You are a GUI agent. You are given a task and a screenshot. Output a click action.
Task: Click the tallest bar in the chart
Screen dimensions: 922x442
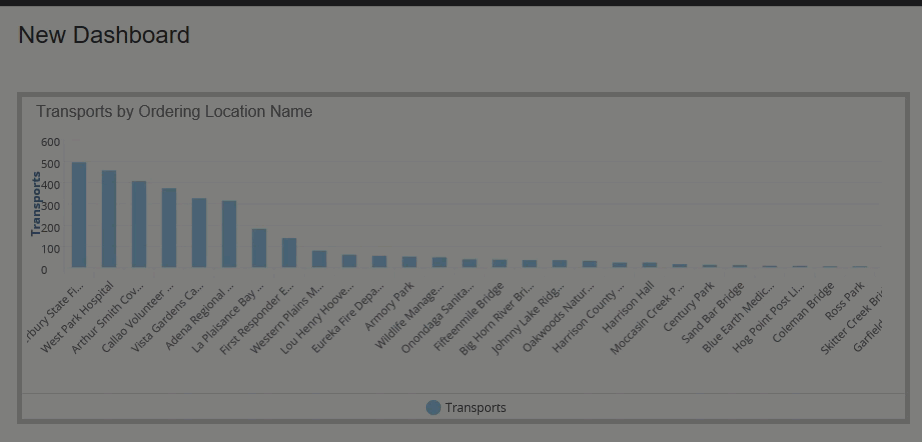pos(79,215)
